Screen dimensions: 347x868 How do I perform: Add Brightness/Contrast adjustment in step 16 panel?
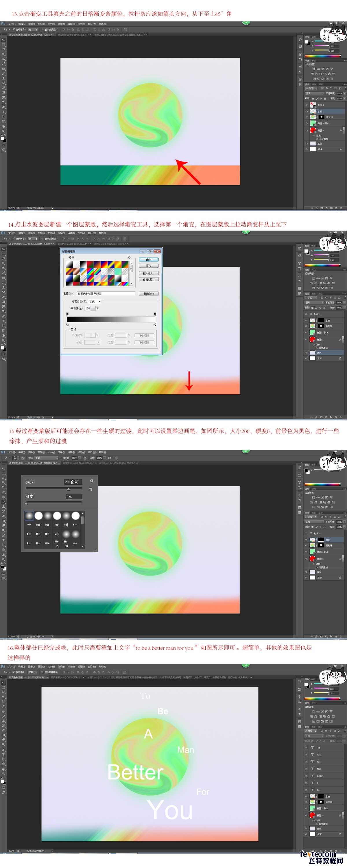click(314, 711)
